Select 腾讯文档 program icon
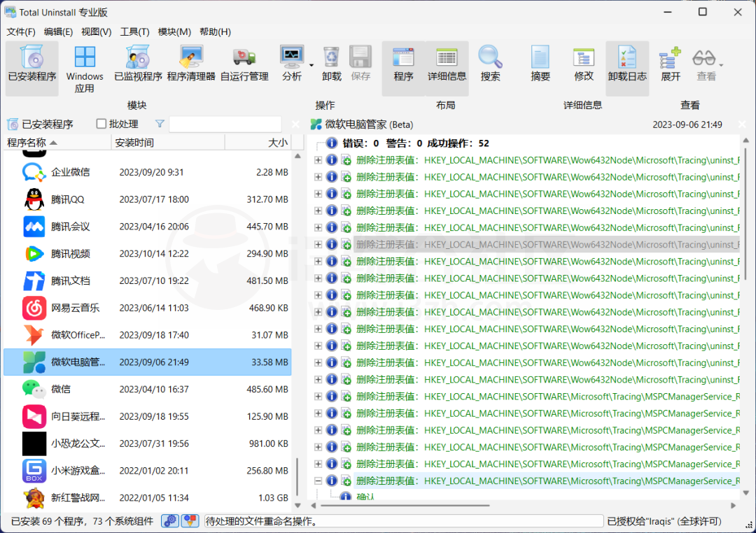Viewport: 756px width, 533px height. (34, 280)
